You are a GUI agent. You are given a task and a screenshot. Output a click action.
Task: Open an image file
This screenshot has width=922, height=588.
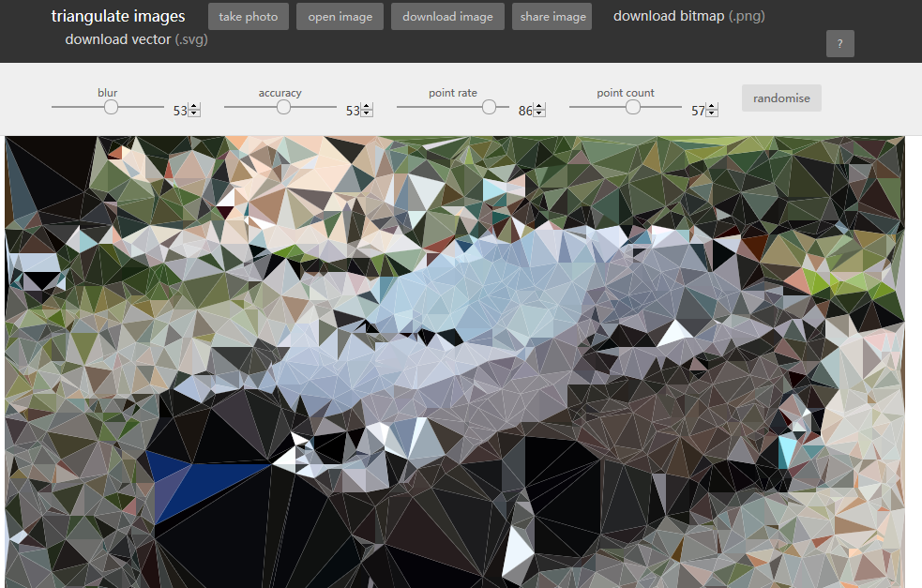point(340,16)
